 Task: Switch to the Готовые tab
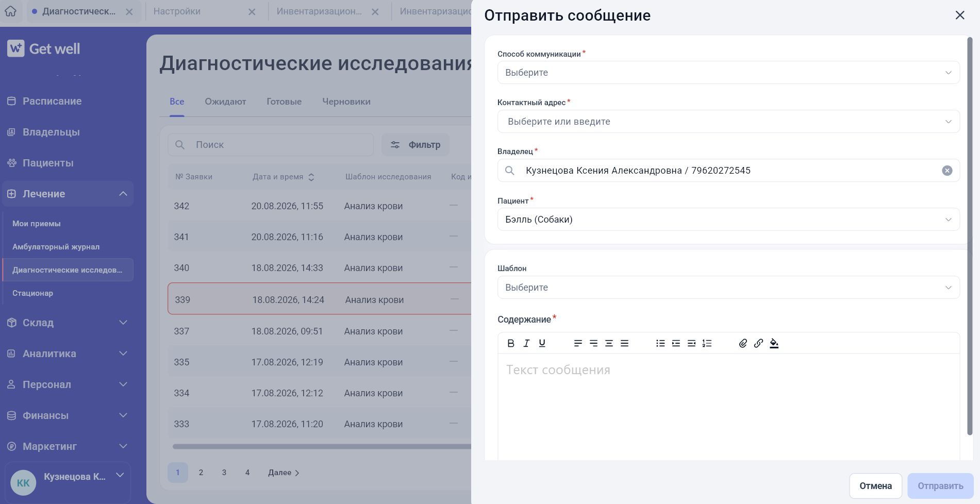[284, 102]
